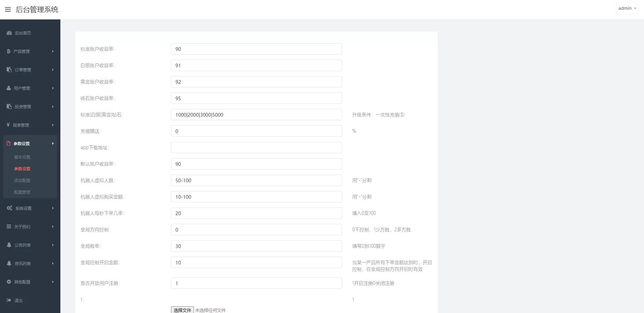
Task: Open the 系统设置 gear icon
Action: [x=9, y=208]
